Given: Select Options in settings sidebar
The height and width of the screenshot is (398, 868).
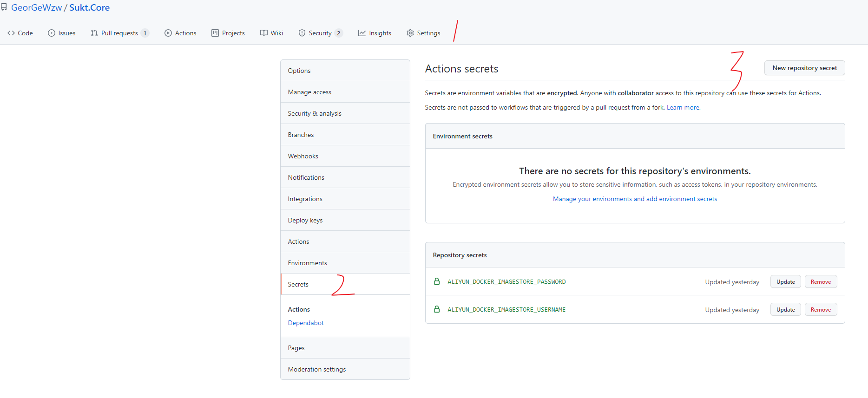Looking at the screenshot, I should coord(345,71).
